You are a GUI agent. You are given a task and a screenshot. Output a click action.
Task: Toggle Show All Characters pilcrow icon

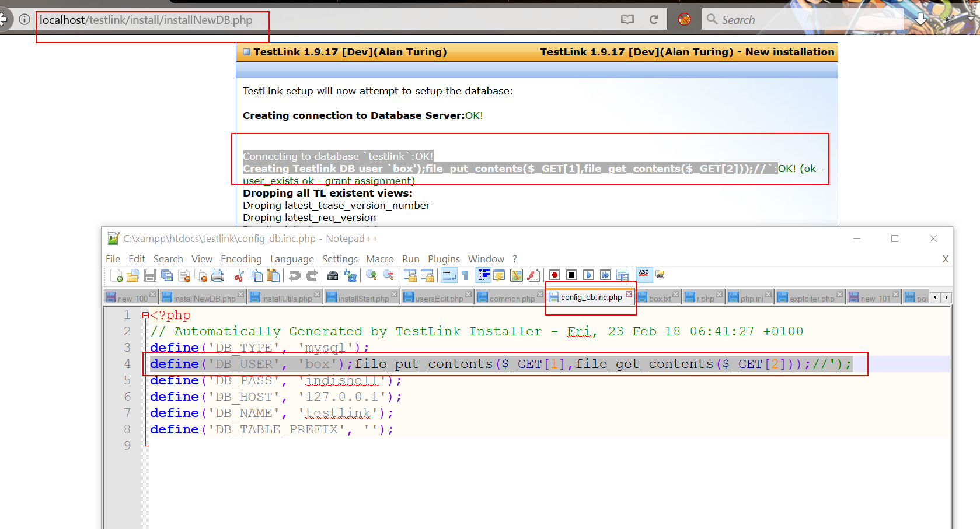point(465,275)
